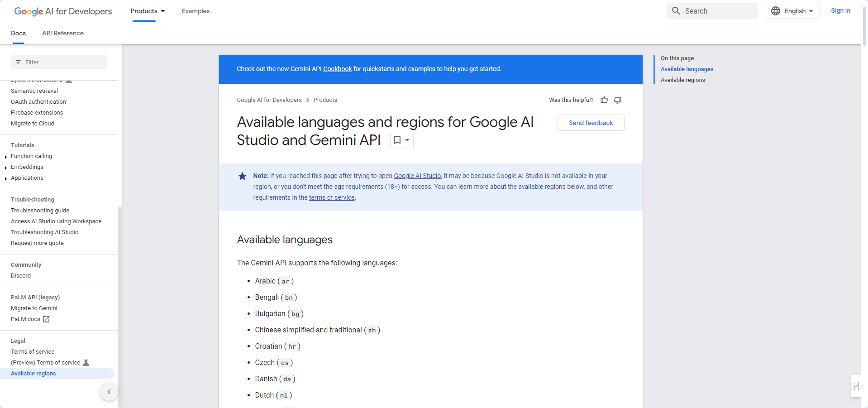This screenshot has height=408, width=868.
Task: Click the thumbs up helpful icon
Action: (x=604, y=100)
